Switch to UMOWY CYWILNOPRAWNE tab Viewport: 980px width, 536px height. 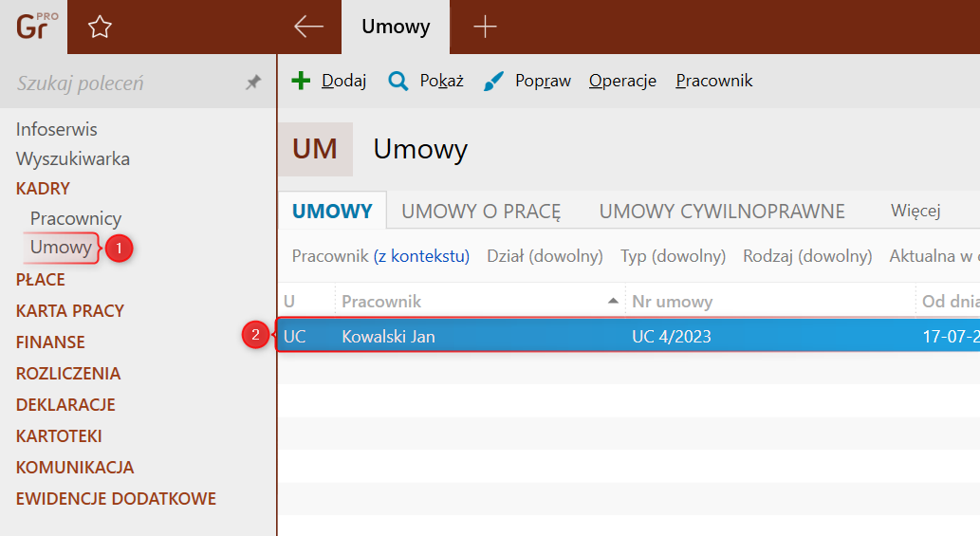click(x=722, y=211)
